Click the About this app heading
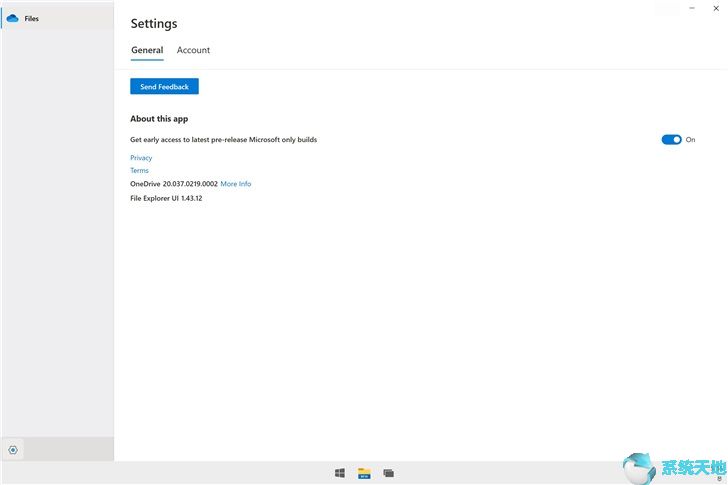728x485 pixels. pyautogui.click(x=159, y=119)
